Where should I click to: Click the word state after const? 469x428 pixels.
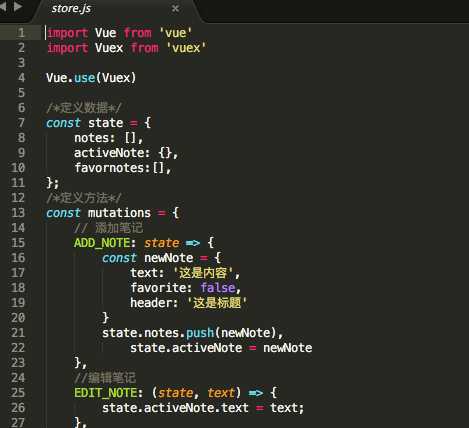click(106, 123)
